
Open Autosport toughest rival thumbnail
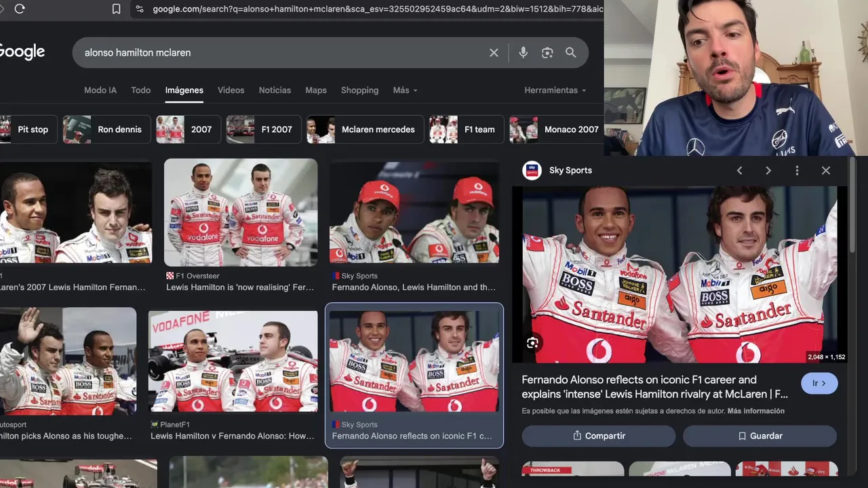68,361
